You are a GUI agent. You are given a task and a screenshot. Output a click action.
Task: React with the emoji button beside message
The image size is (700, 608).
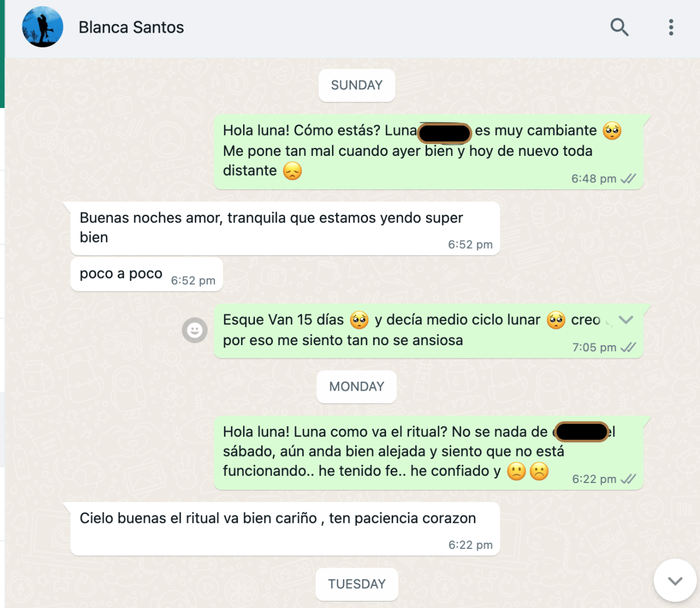tap(195, 330)
